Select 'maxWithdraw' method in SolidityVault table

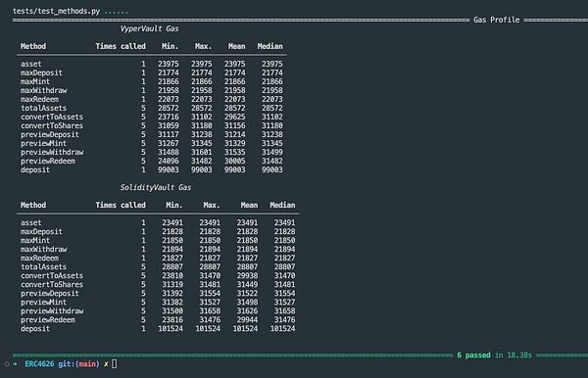[44, 249]
